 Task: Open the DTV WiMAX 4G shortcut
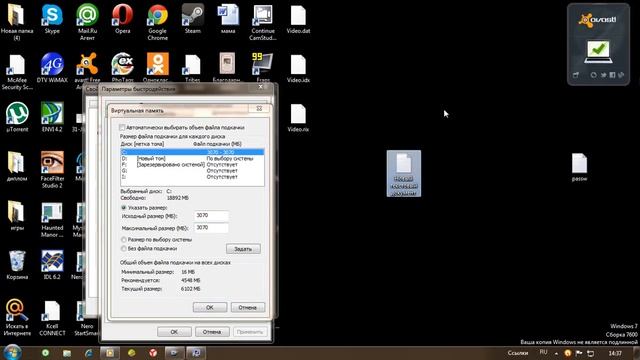[52, 68]
